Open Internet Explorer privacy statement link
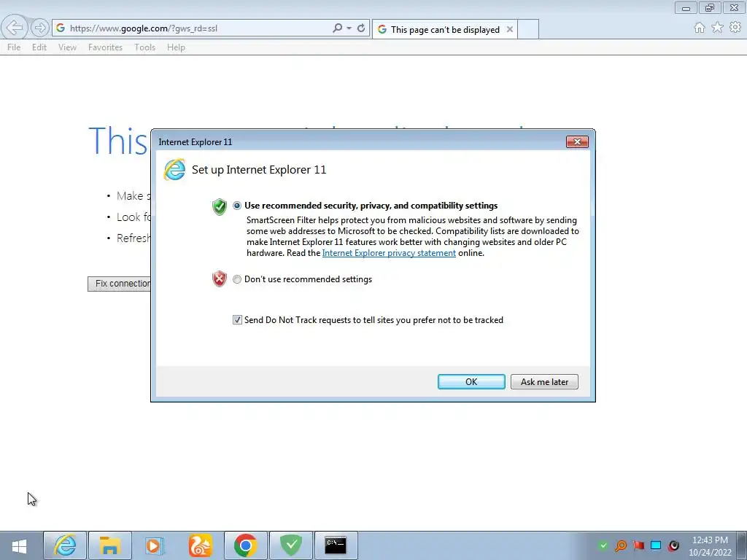Viewport: 747px width, 560px height. tap(389, 253)
